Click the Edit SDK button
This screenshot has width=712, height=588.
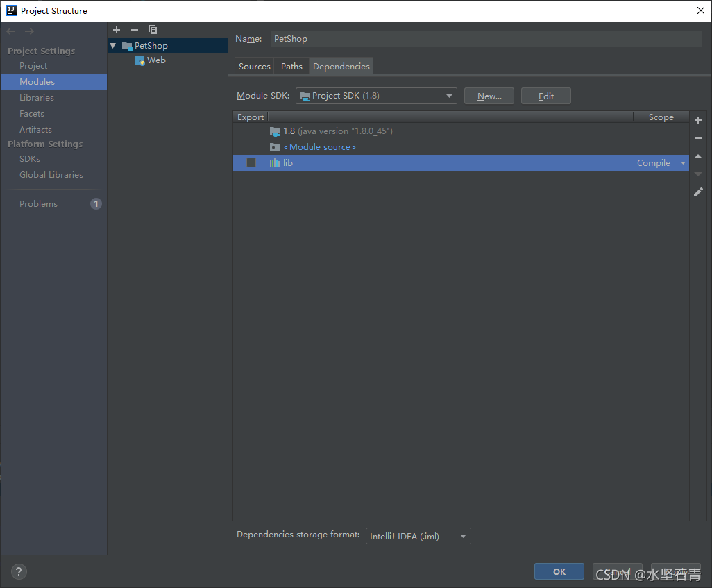[546, 96]
